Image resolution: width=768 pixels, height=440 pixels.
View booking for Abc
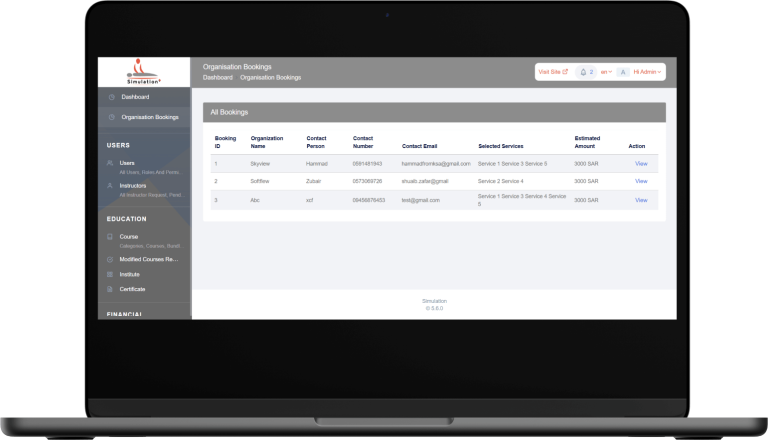641,200
